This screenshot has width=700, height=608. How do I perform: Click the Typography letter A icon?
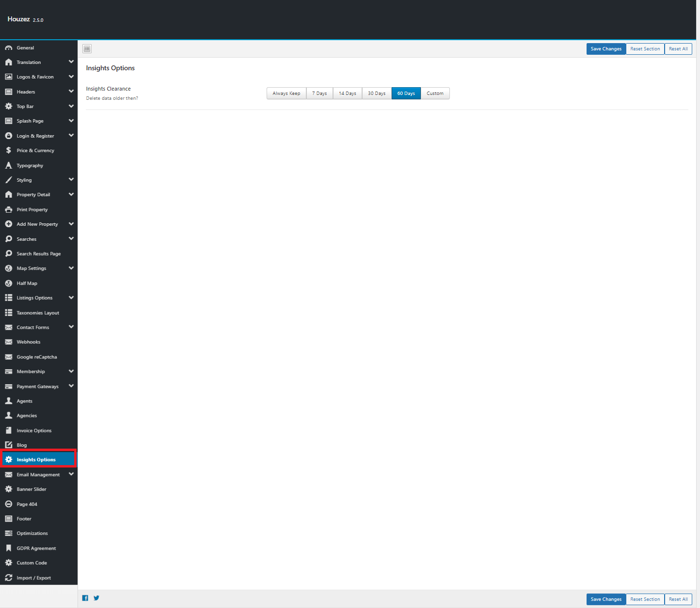[x=9, y=166]
